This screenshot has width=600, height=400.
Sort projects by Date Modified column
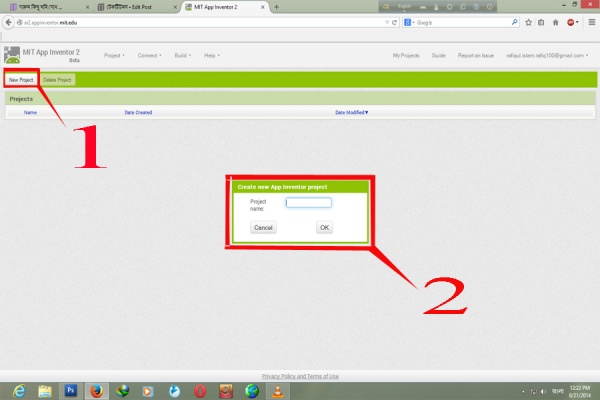(351, 113)
